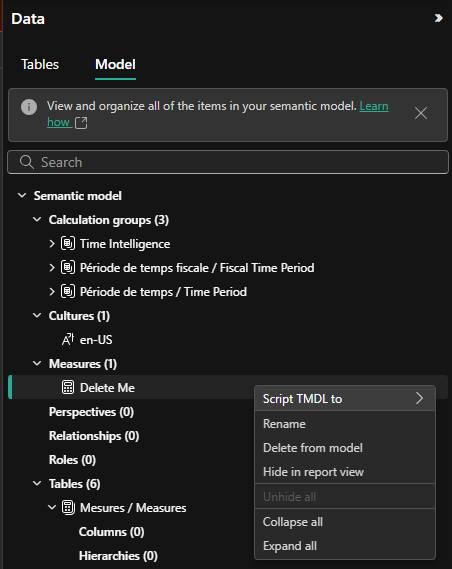The image size is (452, 569).
Task: Click the info icon in the banner
Action: 29,107
